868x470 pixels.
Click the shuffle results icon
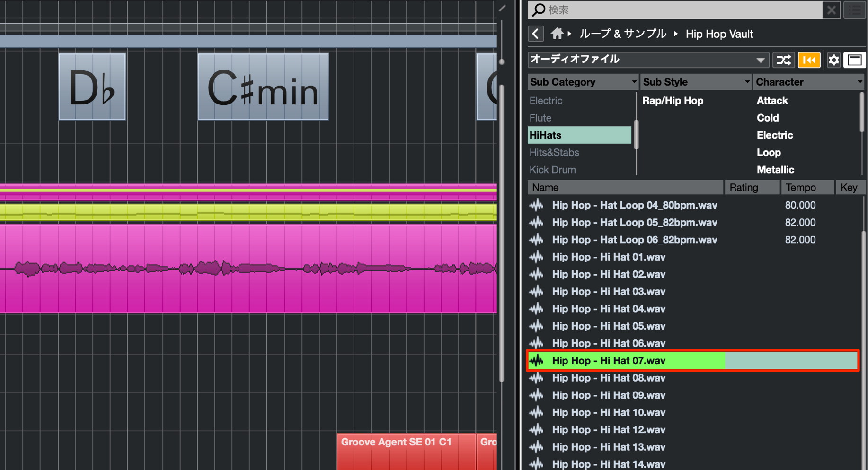784,60
